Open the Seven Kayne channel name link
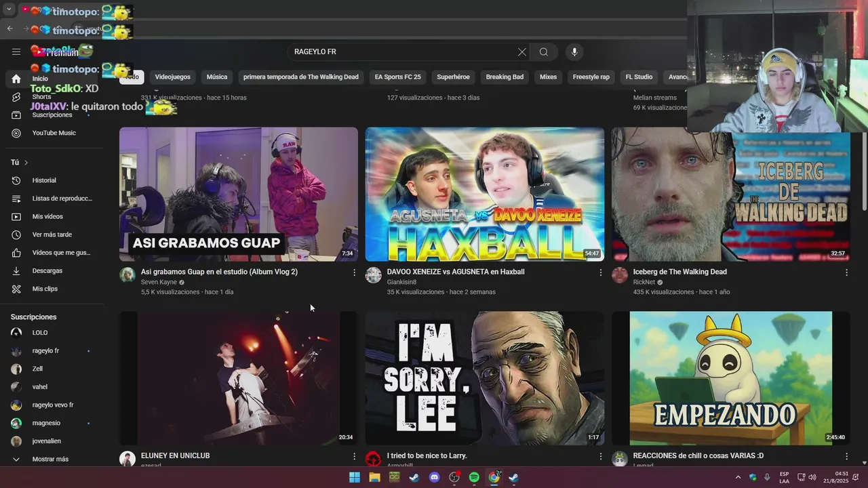 [x=159, y=282]
